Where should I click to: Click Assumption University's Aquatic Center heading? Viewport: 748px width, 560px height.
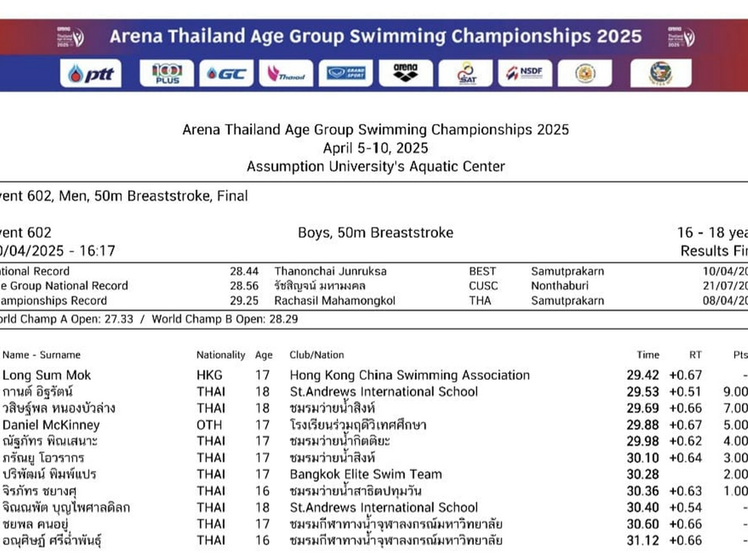376,166
